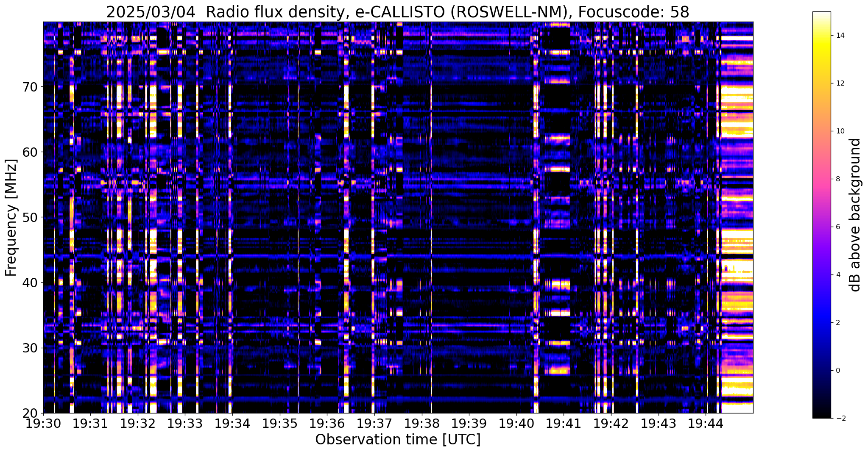The width and height of the screenshot is (868, 452).
Task: Click the colorbar tick label 6
Action: (837, 227)
